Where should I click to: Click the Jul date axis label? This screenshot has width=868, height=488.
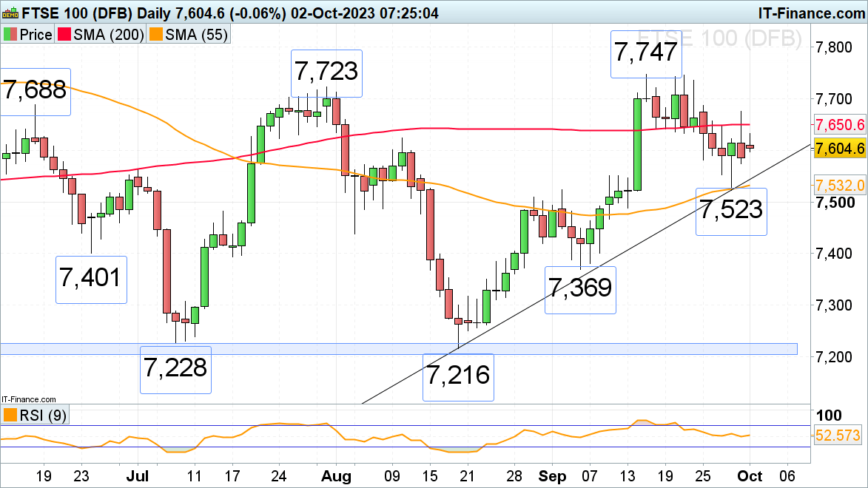(138, 476)
